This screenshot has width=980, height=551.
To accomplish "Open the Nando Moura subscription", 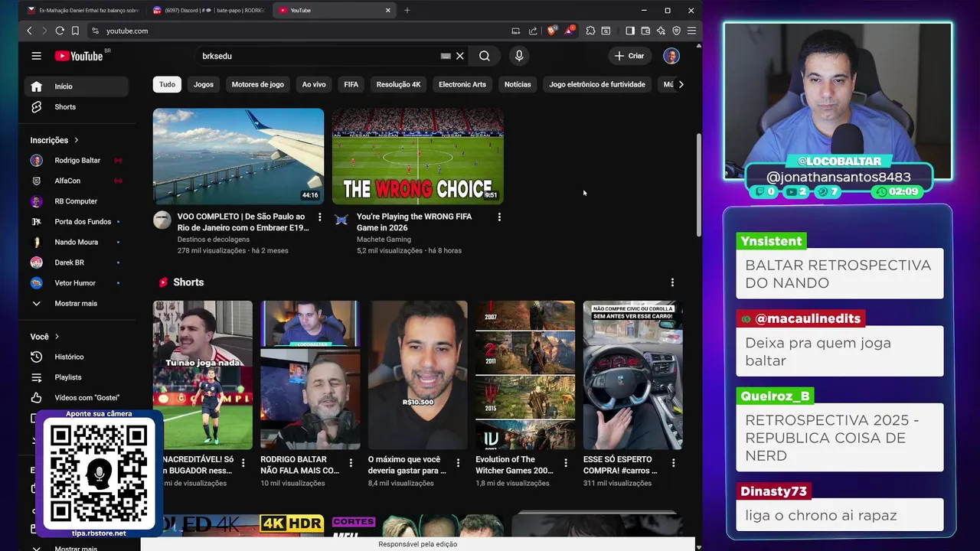I will (77, 242).
